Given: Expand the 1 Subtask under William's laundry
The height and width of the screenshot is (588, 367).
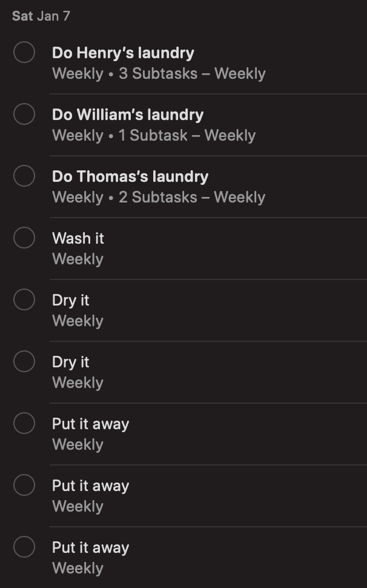Looking at the screenshot, I should point(153,136).
